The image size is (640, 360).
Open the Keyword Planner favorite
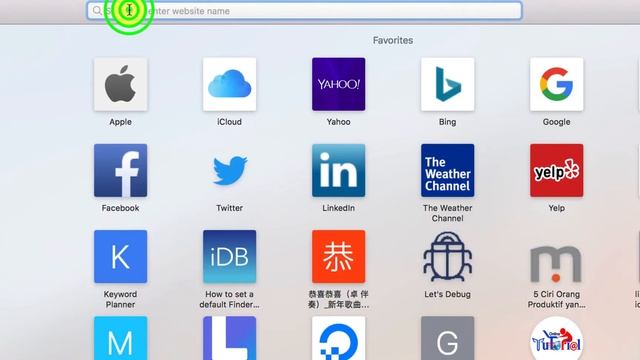point(120,256)
